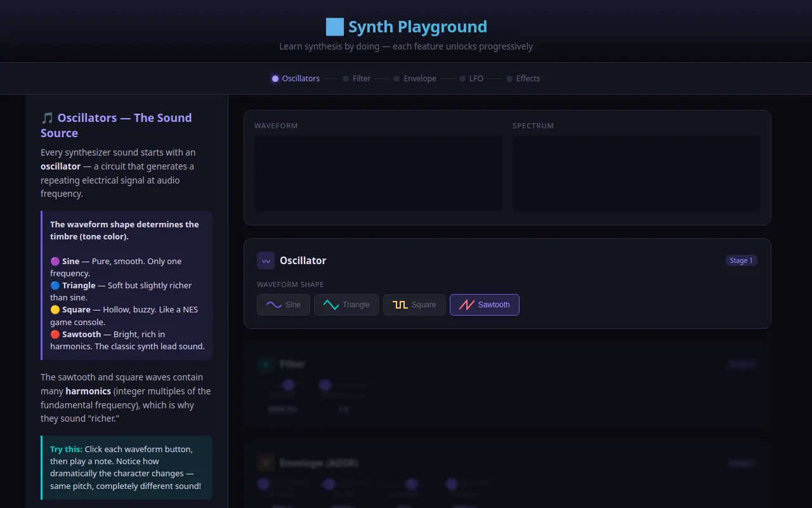Click the waveform display canvas
812x508 pixels.
pyautogui.click(x=378, y=173)
